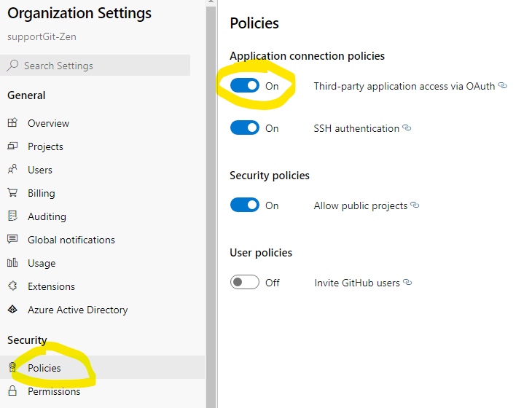Click the Search Settings input field

[x=95, y=65]
